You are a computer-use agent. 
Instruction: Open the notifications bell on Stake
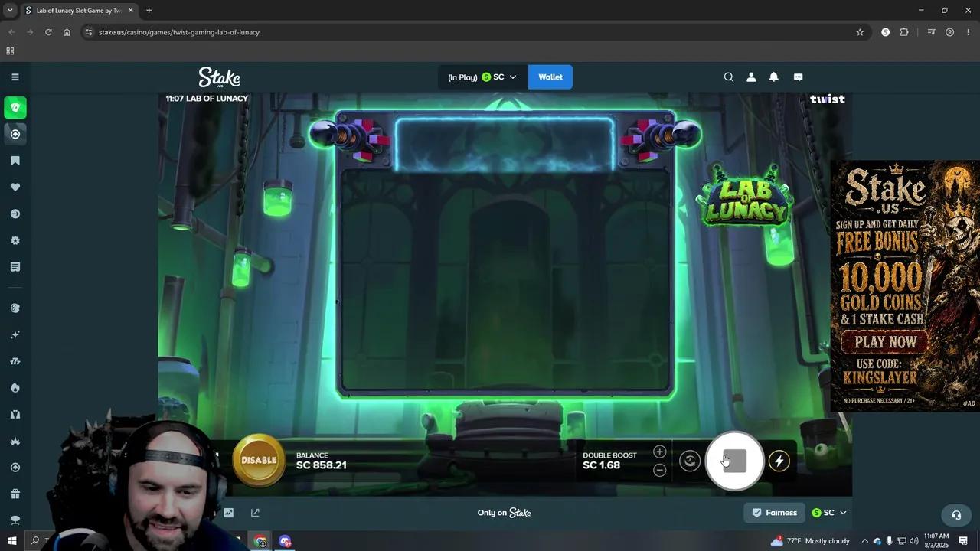(774, 77)
